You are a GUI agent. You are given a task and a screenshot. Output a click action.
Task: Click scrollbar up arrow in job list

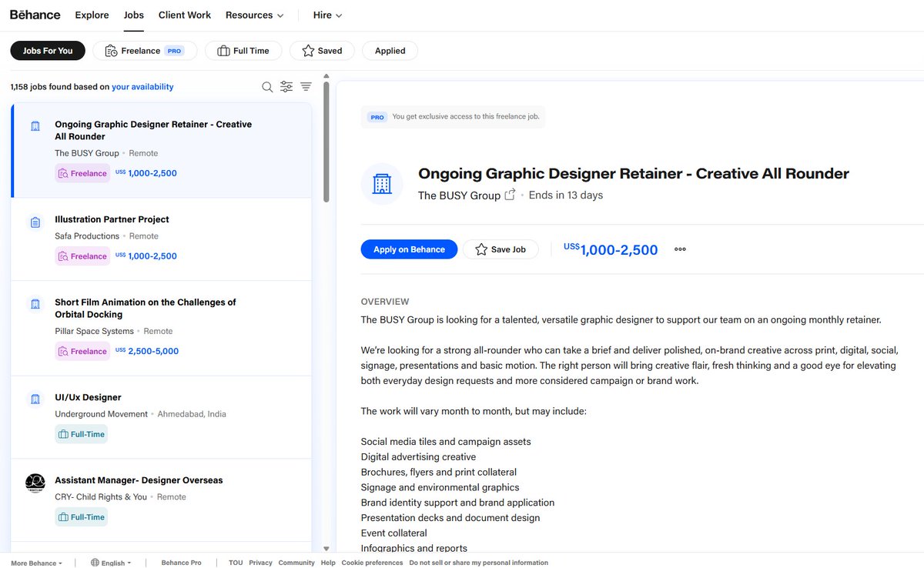326,76
